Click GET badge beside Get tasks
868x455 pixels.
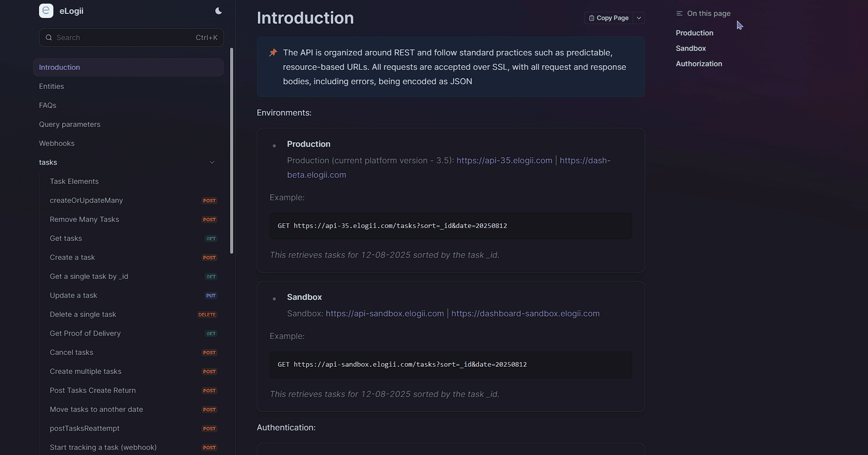point(211,239)
